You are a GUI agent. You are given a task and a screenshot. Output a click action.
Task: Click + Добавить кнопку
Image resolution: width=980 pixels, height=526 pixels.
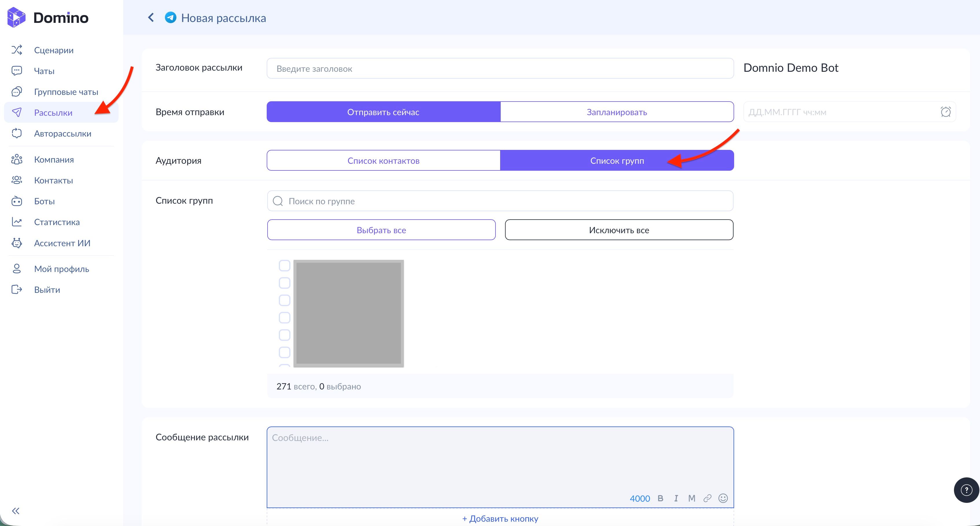tap(500, 518)
